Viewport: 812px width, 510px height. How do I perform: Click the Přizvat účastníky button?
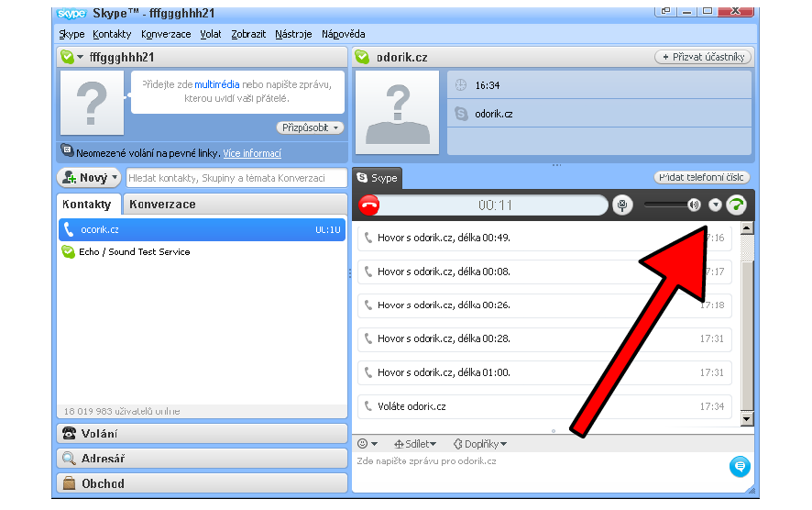pyautogui.click(x=703, y=57)
